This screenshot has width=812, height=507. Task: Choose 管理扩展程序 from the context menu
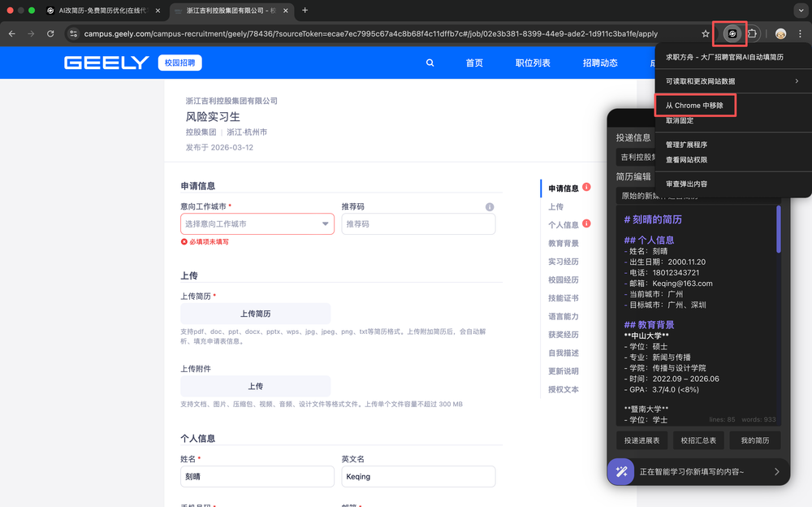[x=686, y=145]
